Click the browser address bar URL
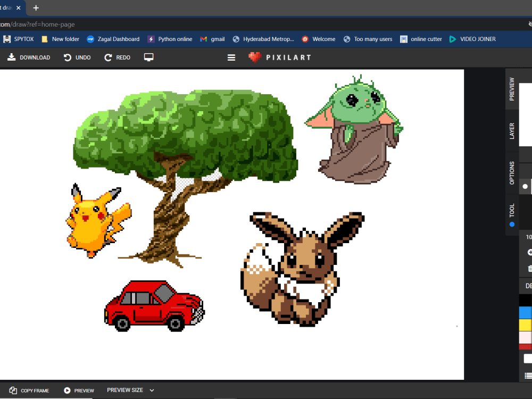This screenshot has width=532, height=399. [37, 24]
